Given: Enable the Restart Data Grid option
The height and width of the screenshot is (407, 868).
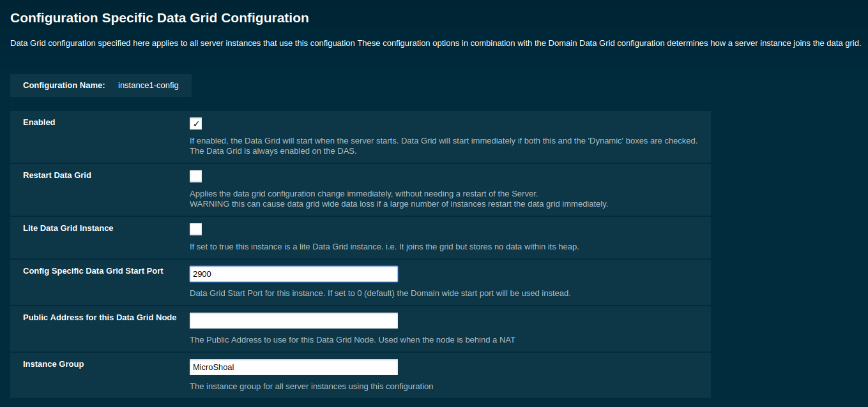Looking at the screenshot, I should [195, 176].
